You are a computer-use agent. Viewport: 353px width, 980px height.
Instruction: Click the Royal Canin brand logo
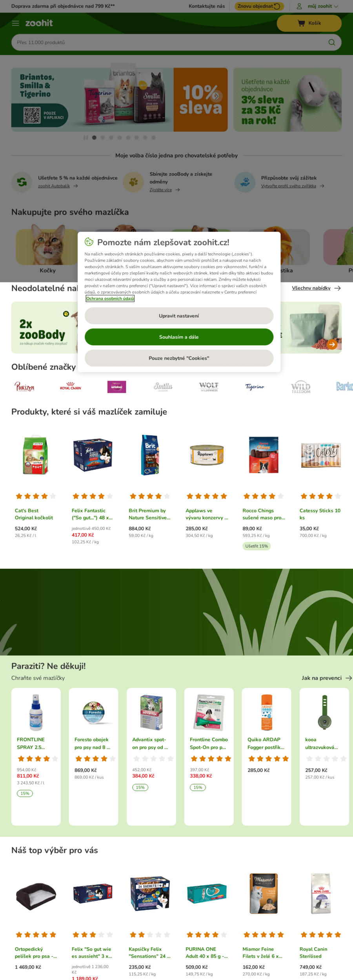coord(71,386)
